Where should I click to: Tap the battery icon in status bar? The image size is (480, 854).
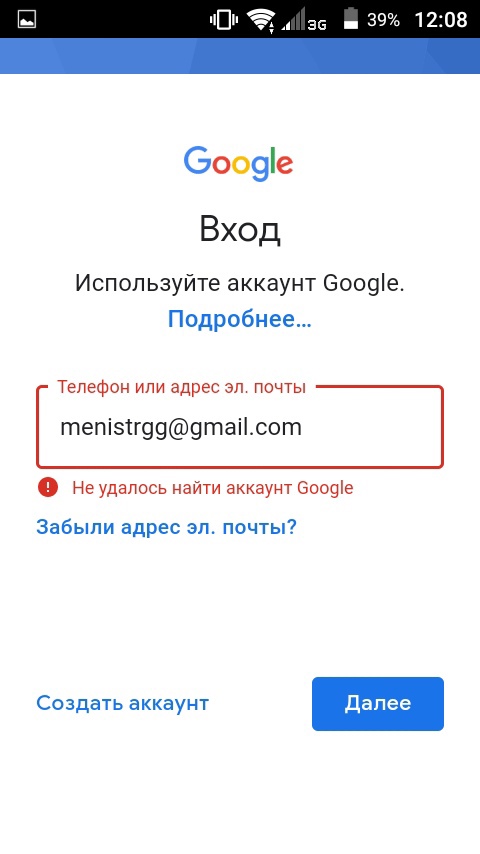[351, 20]
